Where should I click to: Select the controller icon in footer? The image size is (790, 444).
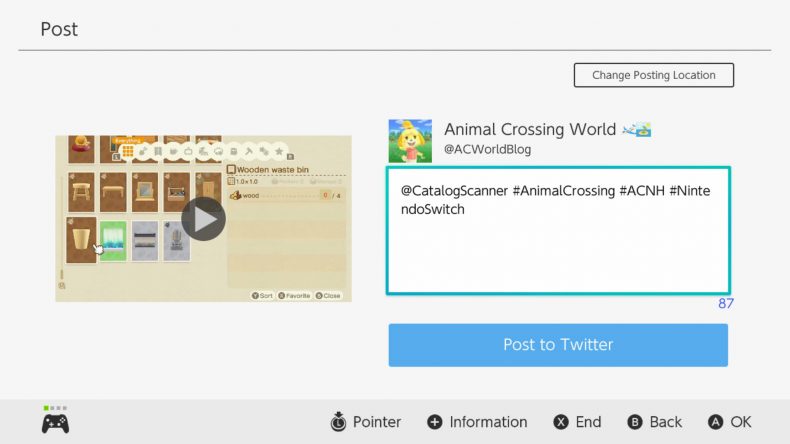tap(55, 423)
